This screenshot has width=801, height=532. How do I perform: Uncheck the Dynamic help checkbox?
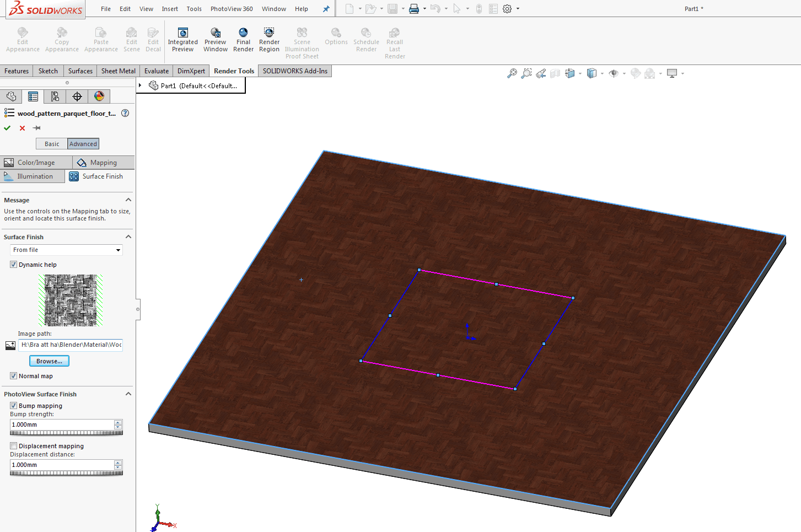13,265
